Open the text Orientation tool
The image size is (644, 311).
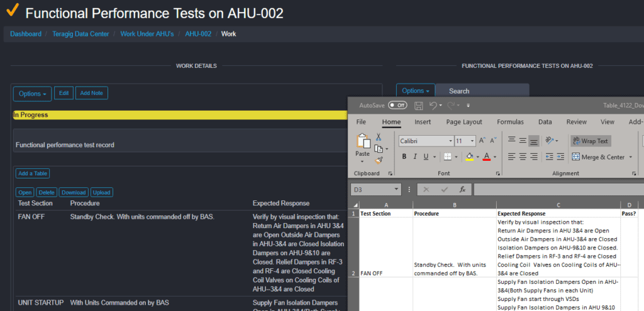pyautogui.click(x=549, y=140)
